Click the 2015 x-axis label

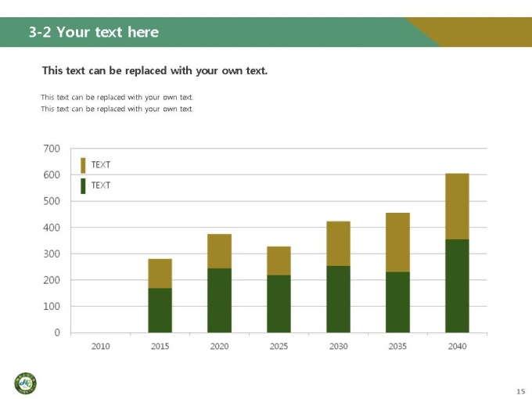pos(160,347)
